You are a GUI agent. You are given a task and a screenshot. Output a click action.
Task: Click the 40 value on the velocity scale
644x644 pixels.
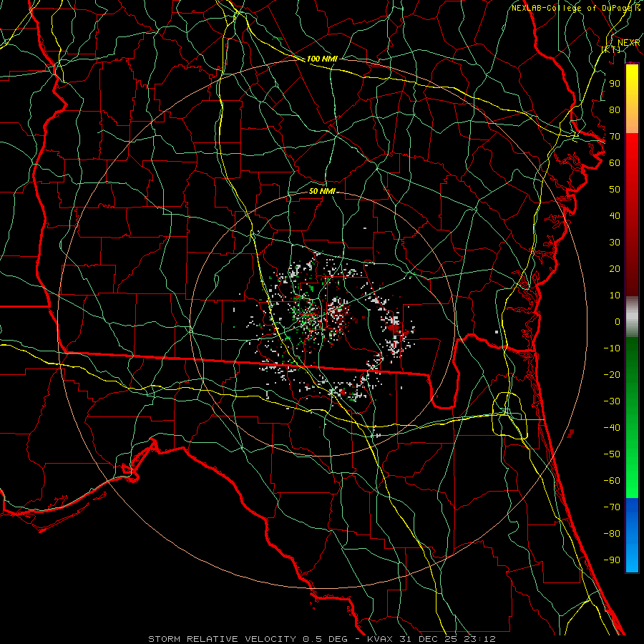[x=615, y=216]
